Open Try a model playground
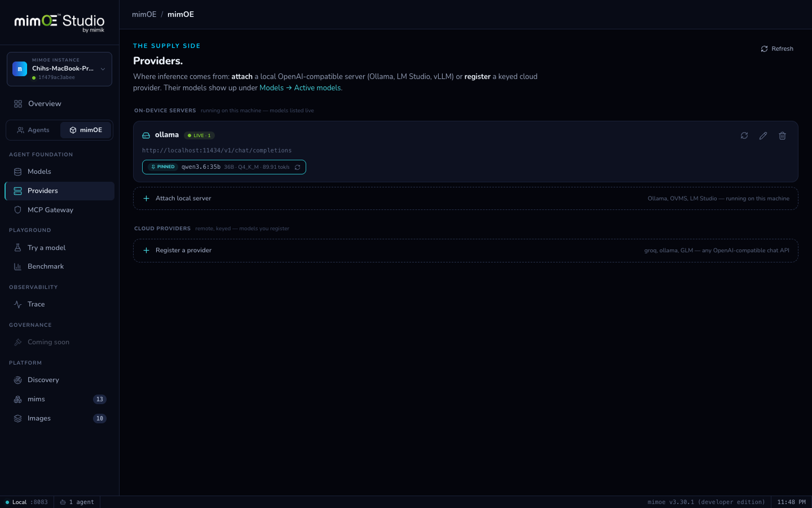812x508 pixels. coord(59,248)
